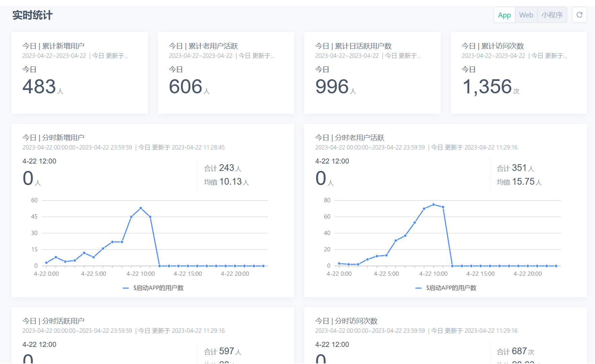Click the 今日 | 分时活跃用户 chart title
This screenshot has width=595, height=364.
pos(53,321)
